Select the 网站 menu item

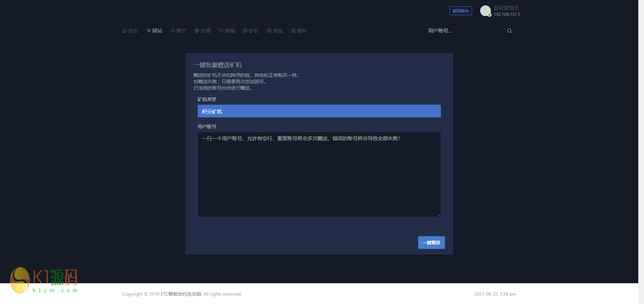click(x=154, y=31)
